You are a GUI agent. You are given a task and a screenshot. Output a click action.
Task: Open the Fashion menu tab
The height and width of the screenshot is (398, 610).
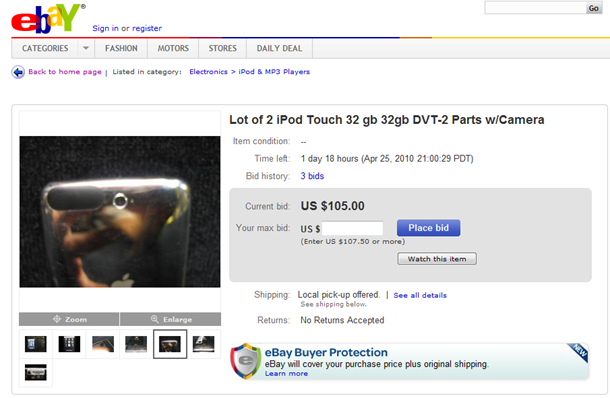click(x=121, y=48)
